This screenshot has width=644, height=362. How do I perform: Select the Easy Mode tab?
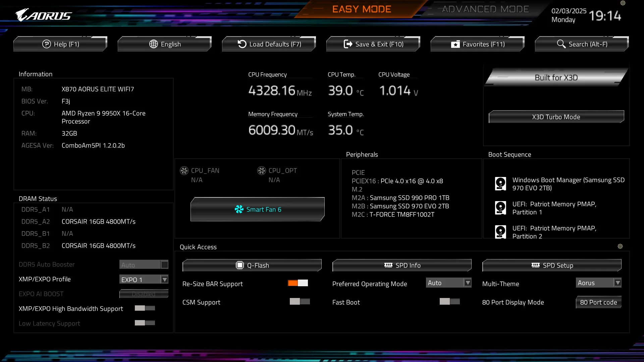pyautogui.click(x=362, y=9)
